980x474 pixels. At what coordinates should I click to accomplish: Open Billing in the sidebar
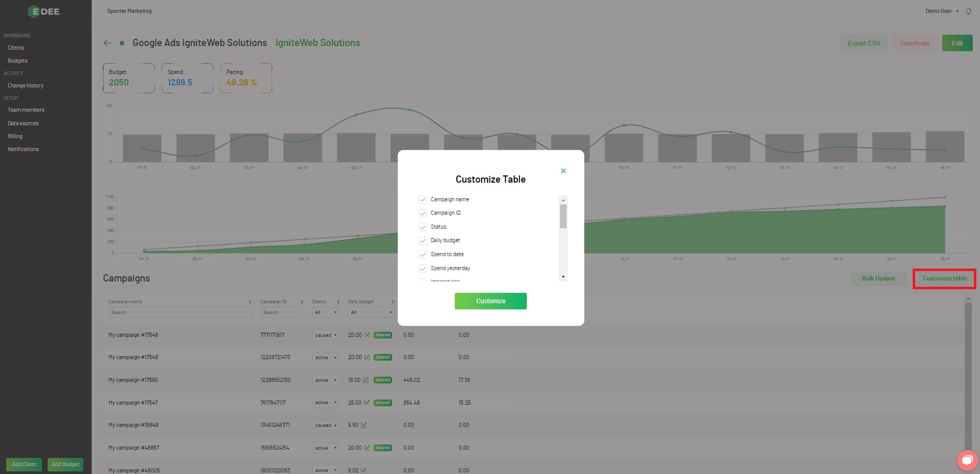click(15, 136)
